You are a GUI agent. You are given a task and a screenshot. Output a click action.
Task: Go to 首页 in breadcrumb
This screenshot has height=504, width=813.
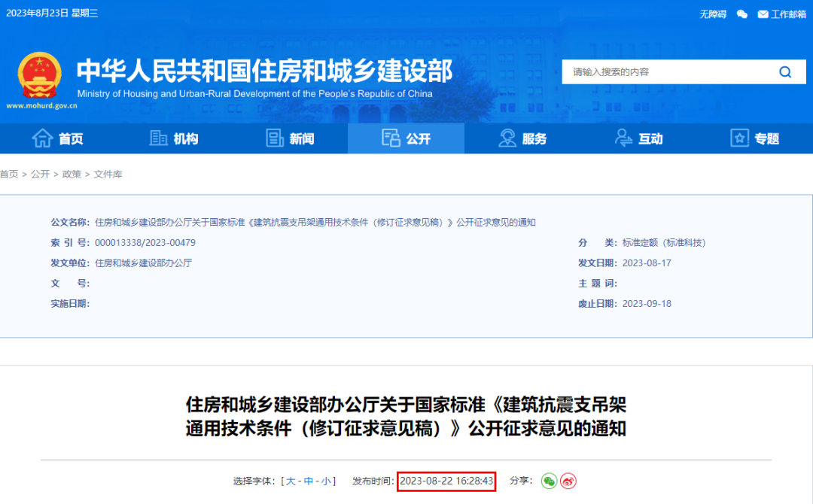pos(9,174)
